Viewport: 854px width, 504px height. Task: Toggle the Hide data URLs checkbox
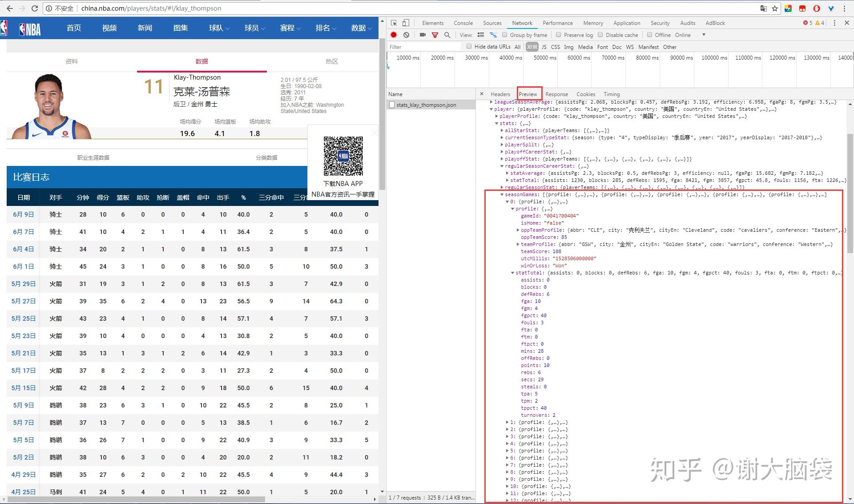pos(469,46)
